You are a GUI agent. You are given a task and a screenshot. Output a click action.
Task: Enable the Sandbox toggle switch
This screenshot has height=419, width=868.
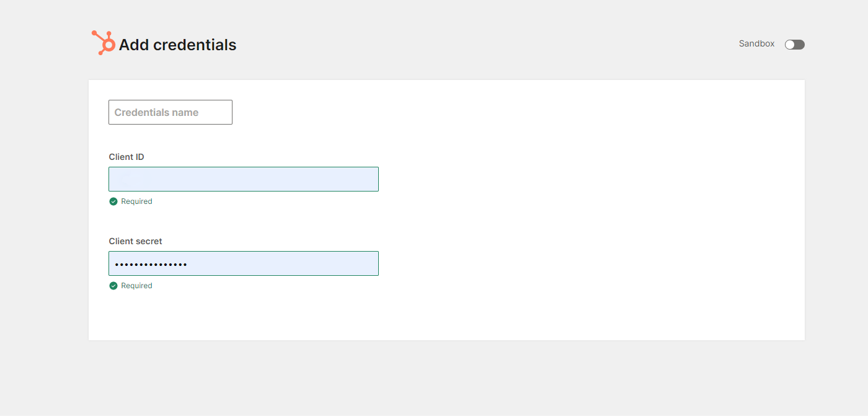(x=794, y=45)
